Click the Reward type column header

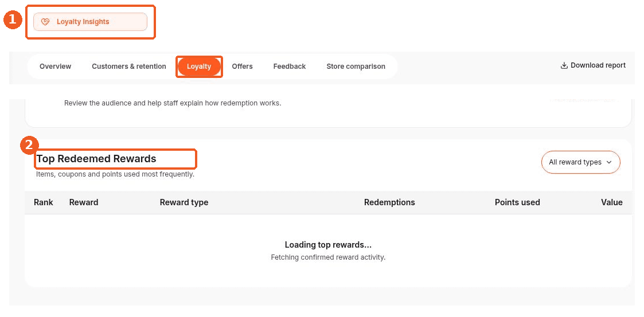click(184, 202)
